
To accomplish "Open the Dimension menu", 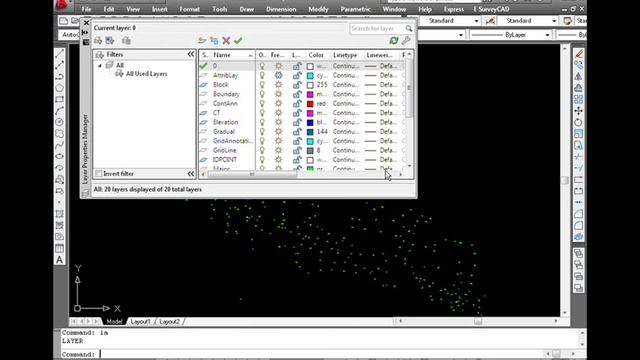I will [281, 9].
